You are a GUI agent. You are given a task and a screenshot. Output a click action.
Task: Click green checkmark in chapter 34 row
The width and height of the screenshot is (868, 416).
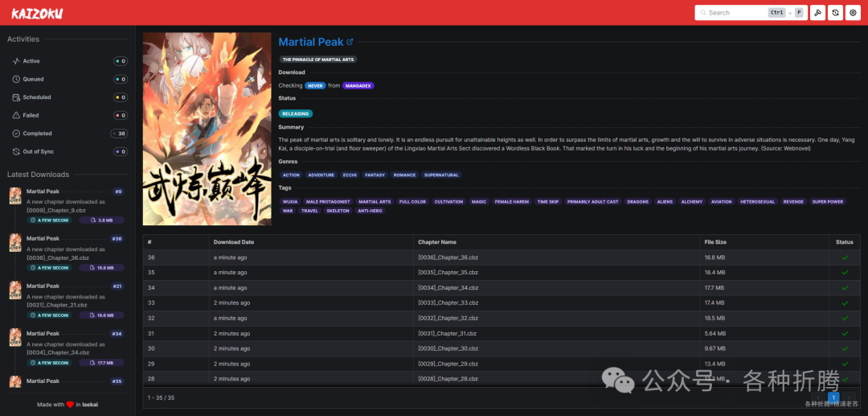[845, 288]
